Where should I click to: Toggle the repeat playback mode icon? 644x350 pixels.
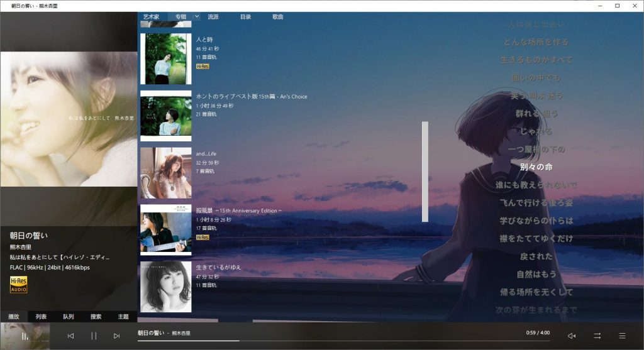[597, 336]
